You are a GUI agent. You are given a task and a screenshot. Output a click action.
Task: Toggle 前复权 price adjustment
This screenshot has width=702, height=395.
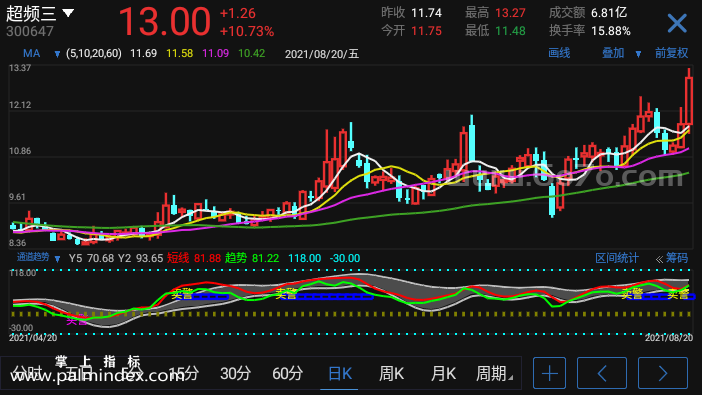672,53
